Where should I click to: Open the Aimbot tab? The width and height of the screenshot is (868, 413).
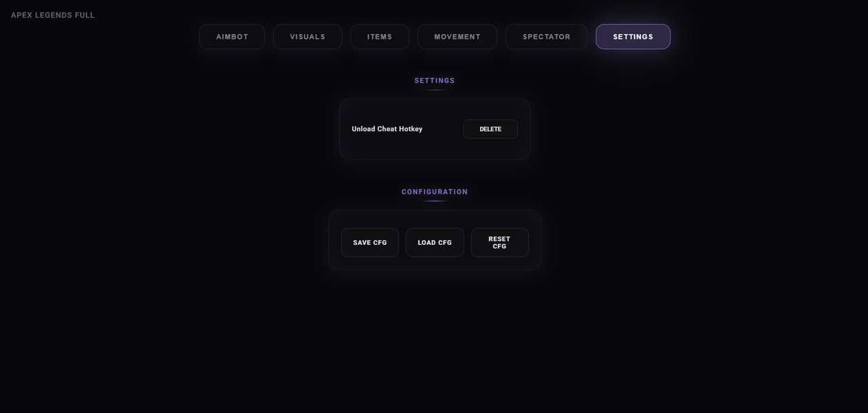click(232, 37)
